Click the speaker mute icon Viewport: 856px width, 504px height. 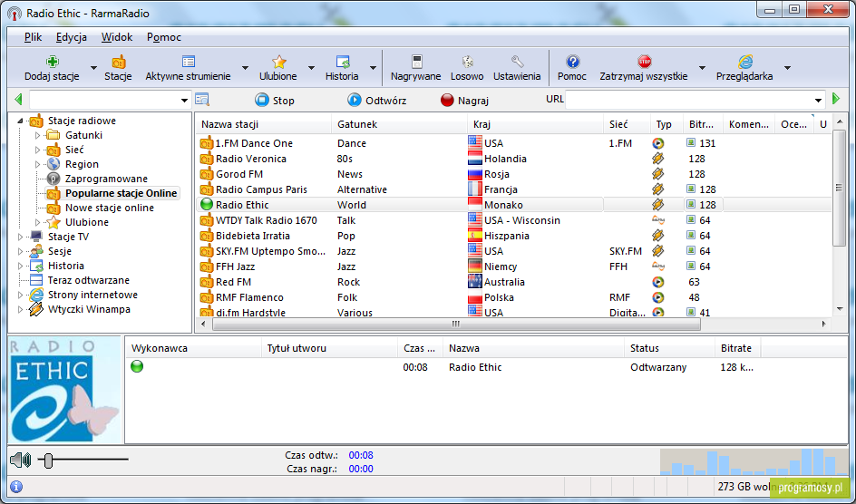tap(21, 460)
